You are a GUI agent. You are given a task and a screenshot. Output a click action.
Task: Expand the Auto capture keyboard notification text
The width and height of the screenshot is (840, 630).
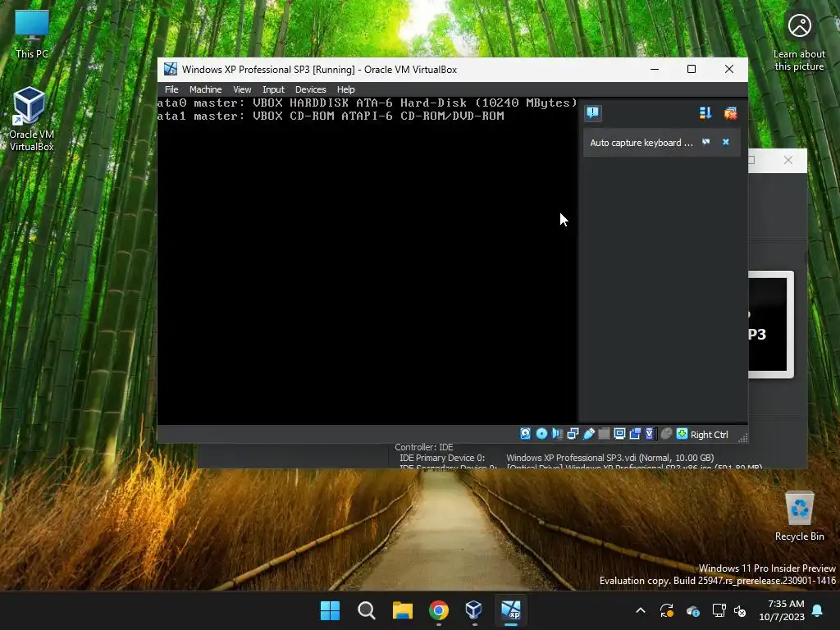coord(641,143)
